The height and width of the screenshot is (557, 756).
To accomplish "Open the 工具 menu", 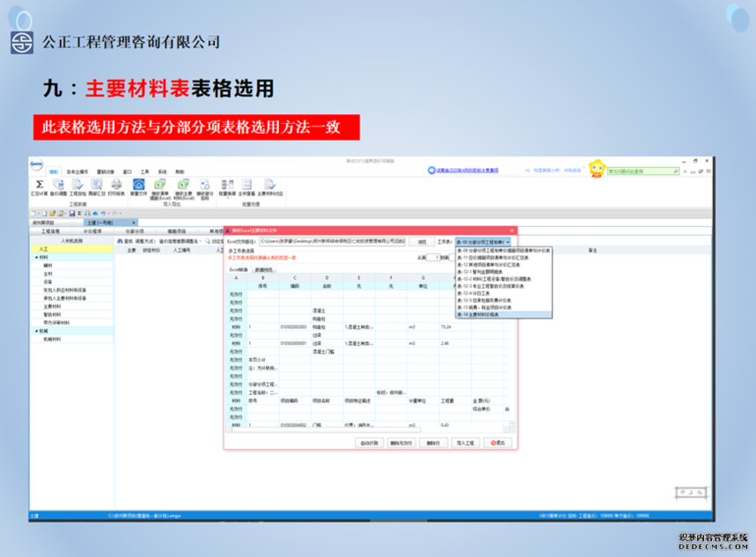I will [x=144, y=172].
